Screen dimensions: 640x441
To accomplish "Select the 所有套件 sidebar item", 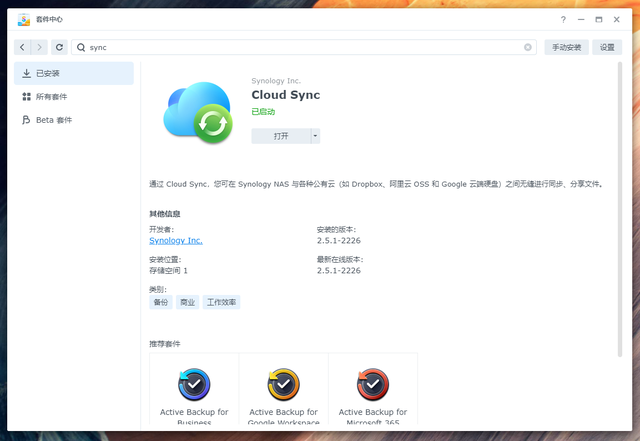I will 74,97.
